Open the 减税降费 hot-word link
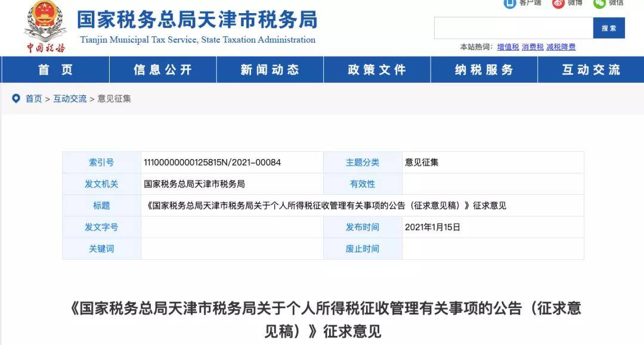 tap(561, 47)
